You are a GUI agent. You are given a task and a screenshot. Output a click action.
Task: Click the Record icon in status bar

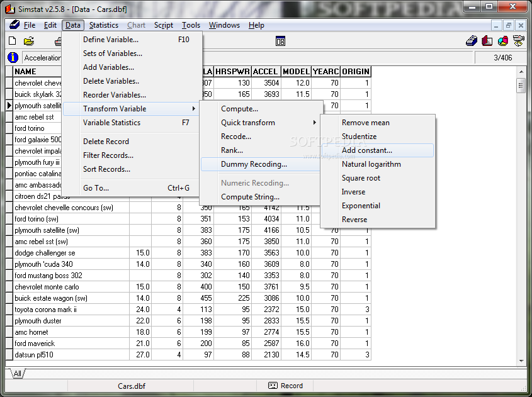click(x=273, y=386)
